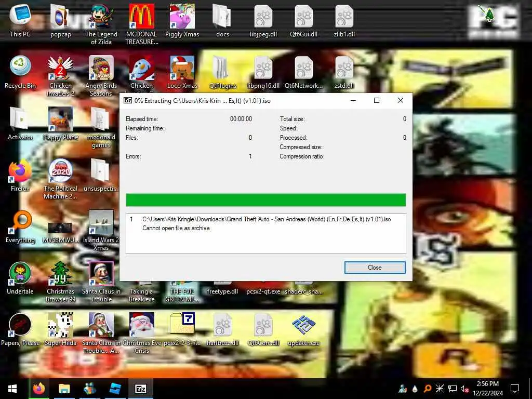The height and width of the screenshot is (399, 532).
Task: Select the Island Wars 2 Xmas shortcut
Action: [101, 231]
